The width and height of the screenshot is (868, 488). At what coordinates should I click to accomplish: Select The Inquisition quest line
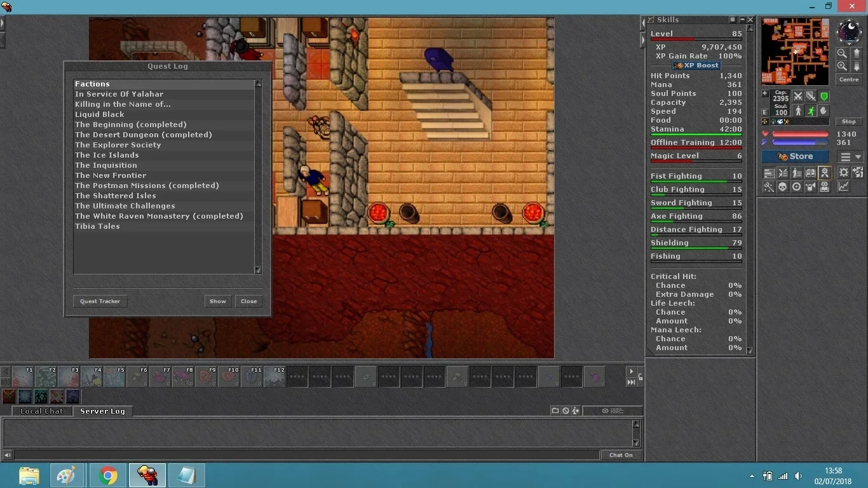pos(164,165)
